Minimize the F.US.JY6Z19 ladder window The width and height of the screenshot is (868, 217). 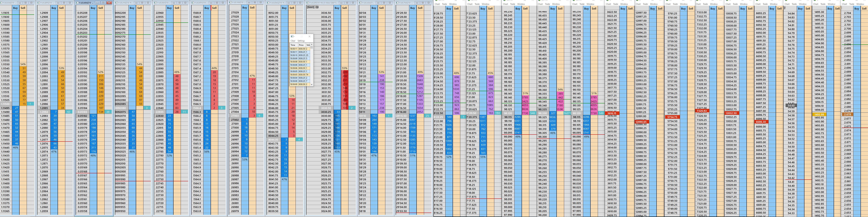tap(136, 3)
